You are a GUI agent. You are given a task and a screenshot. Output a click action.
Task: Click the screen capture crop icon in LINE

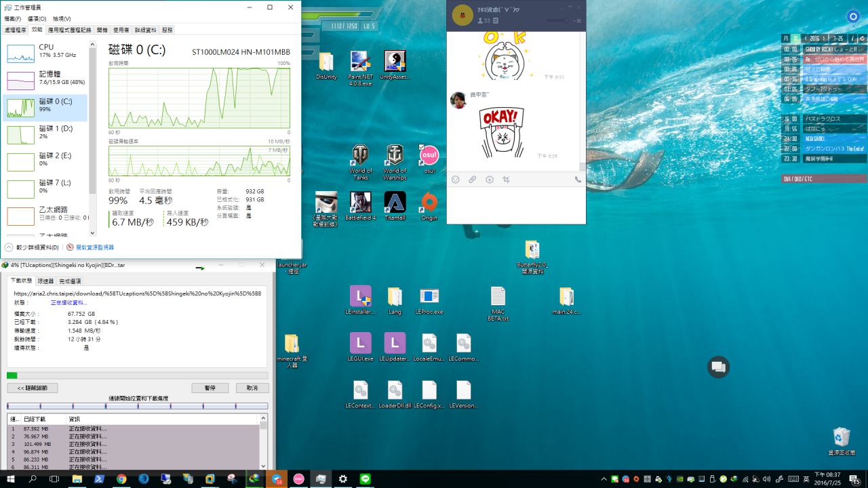tap(506, 180)
